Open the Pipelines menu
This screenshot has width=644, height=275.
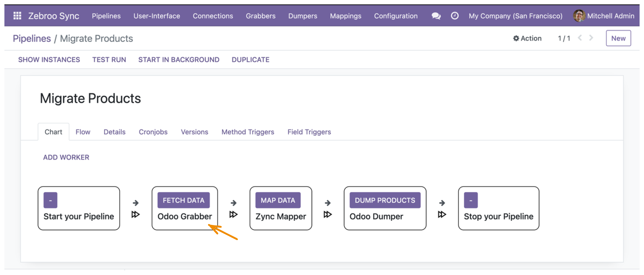106,16
